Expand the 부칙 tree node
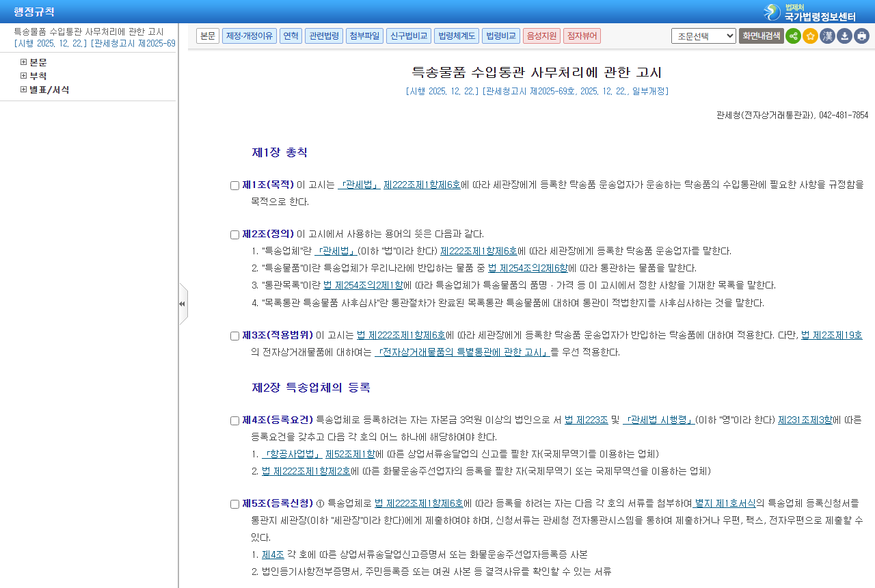Screen dimensions: 875x588 point(24,76)
